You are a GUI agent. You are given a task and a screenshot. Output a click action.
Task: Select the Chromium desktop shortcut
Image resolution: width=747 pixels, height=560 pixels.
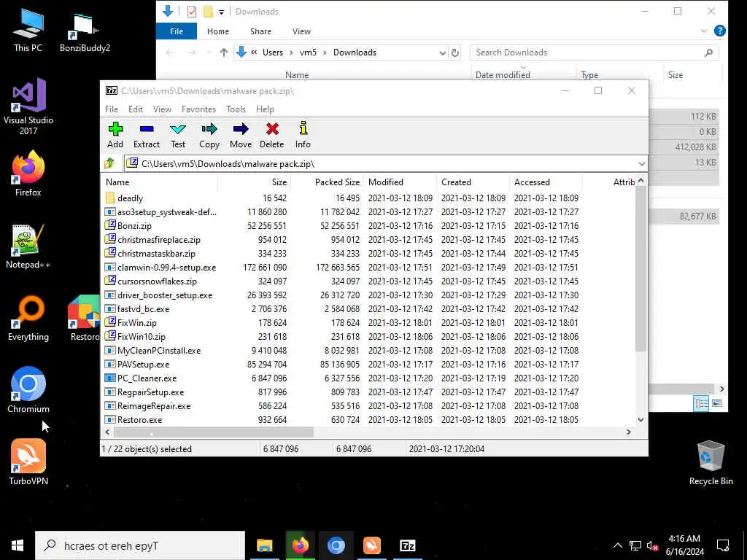point(28,390)
